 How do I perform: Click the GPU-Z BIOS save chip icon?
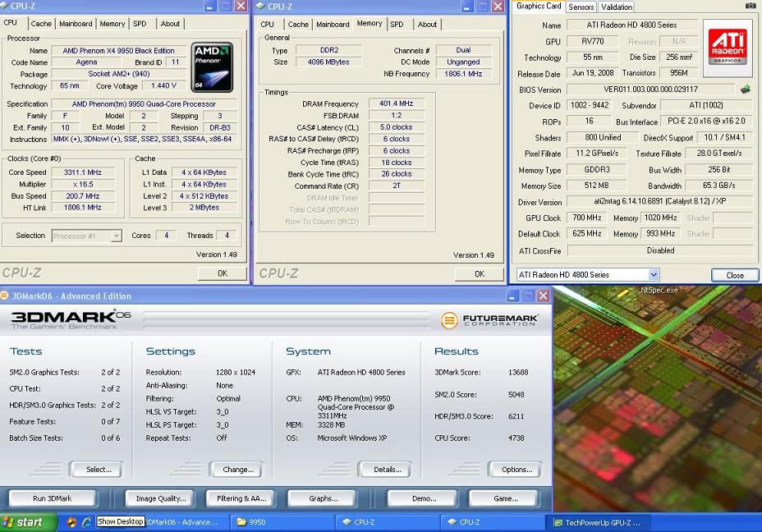[745, 89]
